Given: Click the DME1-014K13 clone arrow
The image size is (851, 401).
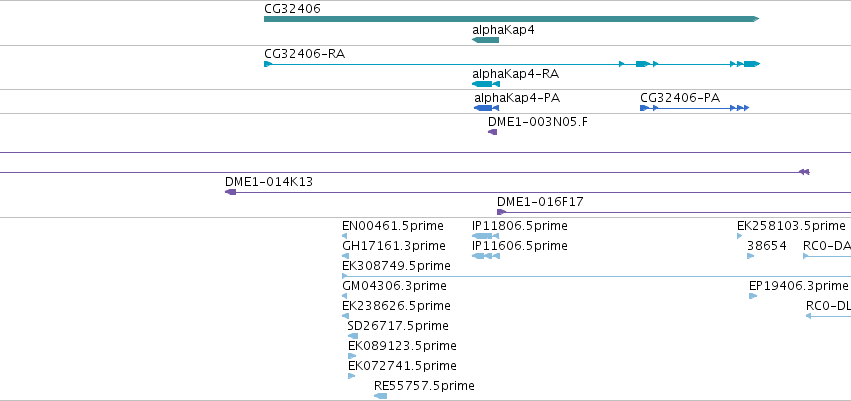Looking at the screenshot, I should coord(231,192).
